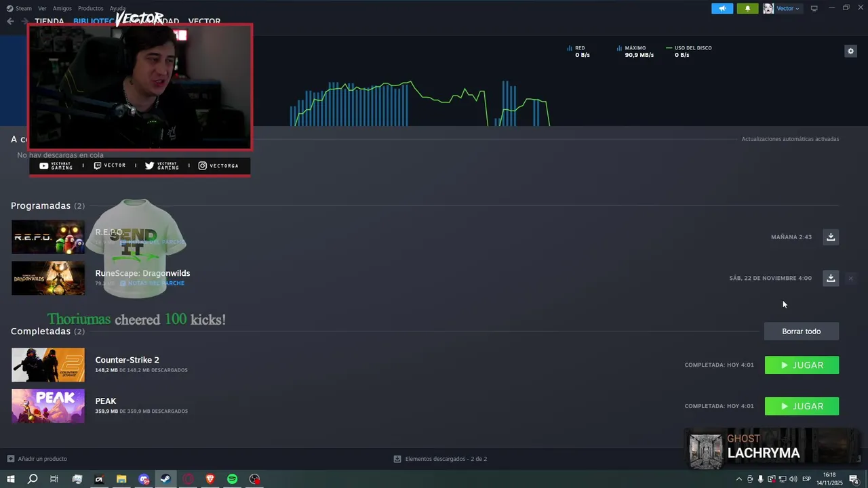The width and height of the screenshot is (868, 488).
Task: Open Elementos descargados - 2 de 2
Action: [x=440, y=459]
